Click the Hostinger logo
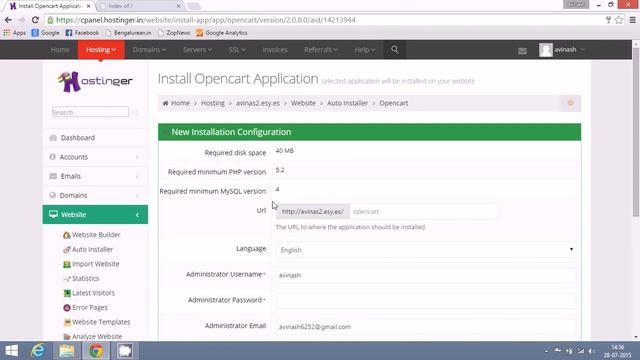The height and width of the screenshot is (360, 640). tap(95, 81)
